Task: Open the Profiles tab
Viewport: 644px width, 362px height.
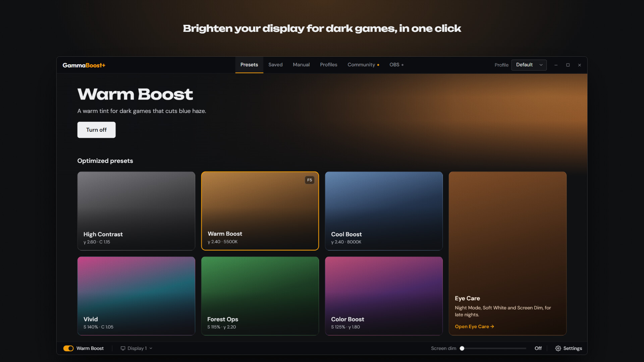Action: coord(329,65)
